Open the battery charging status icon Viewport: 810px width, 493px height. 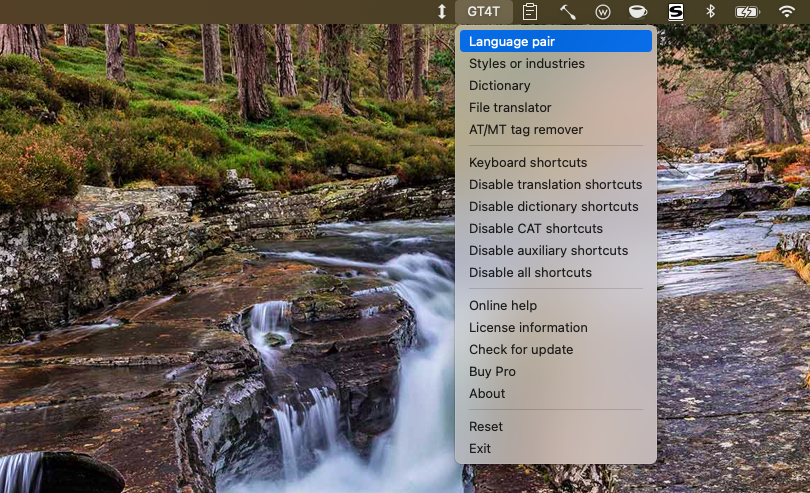(x=746, y=12)
